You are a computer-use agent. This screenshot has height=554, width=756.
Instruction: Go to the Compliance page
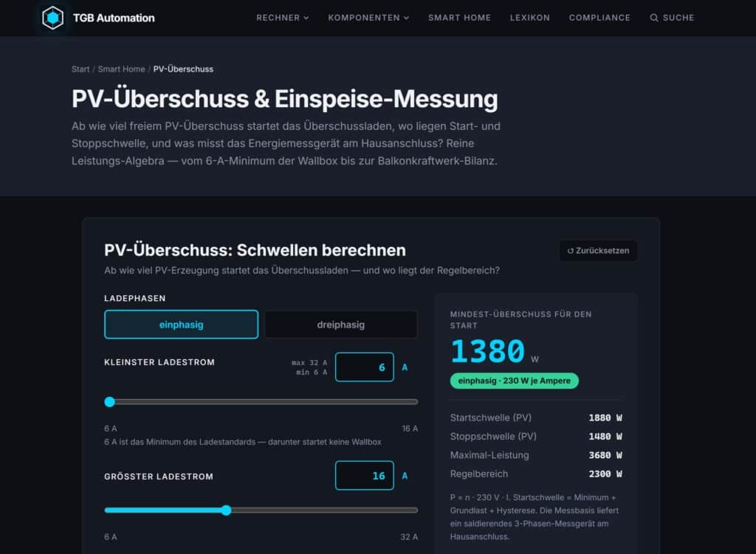click(599, 18)
